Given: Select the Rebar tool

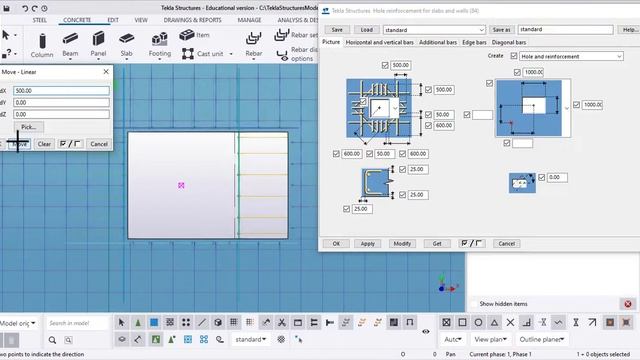Looking at the screenshot, I should [x=253, y=45].
